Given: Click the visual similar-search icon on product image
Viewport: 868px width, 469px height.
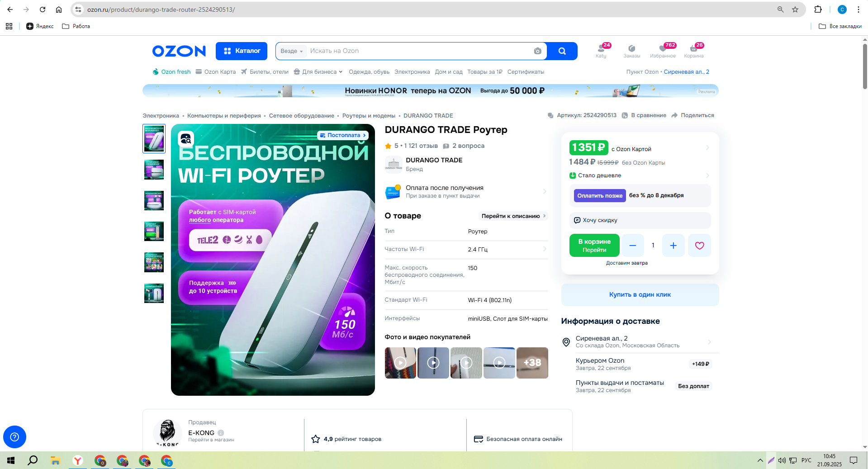Looking at the screenshot, I should pos(185,139).
